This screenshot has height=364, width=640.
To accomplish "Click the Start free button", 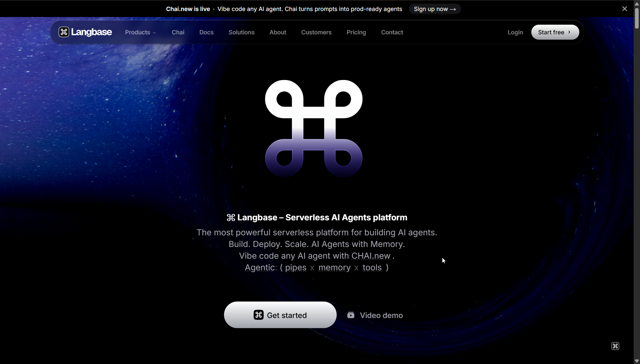I will [555, 32].
